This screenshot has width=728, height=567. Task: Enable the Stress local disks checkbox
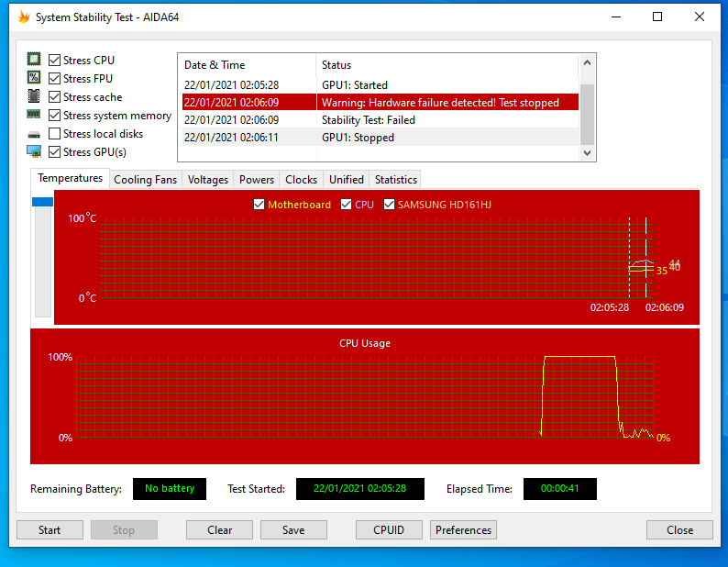pyautogui.click(x=54, y=134)
